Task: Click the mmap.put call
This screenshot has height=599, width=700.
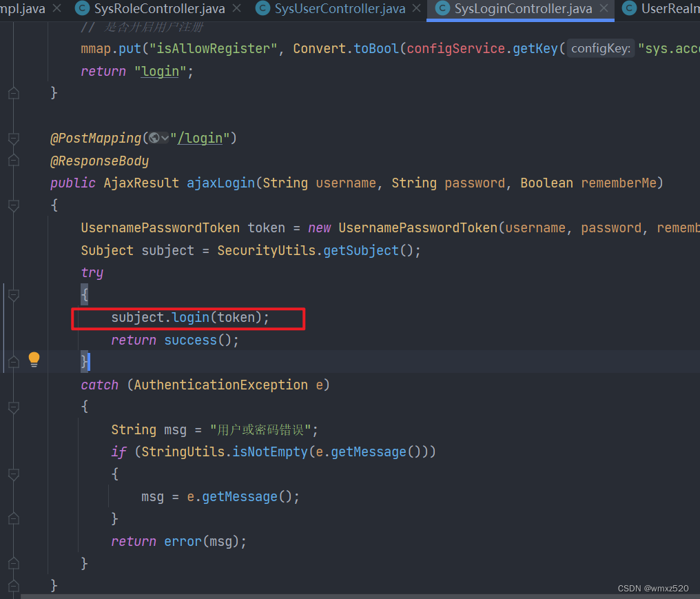Action: point(111,48)
